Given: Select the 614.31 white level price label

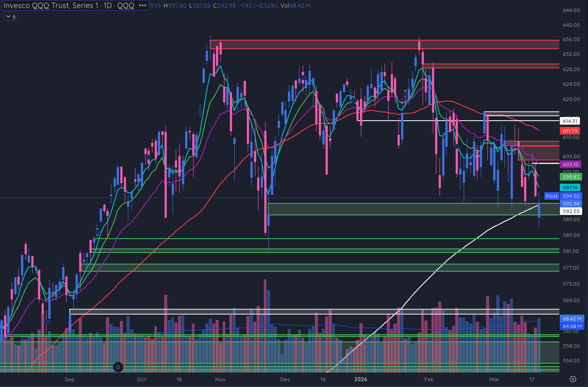Looking at the screenshot, I should 569,121.
